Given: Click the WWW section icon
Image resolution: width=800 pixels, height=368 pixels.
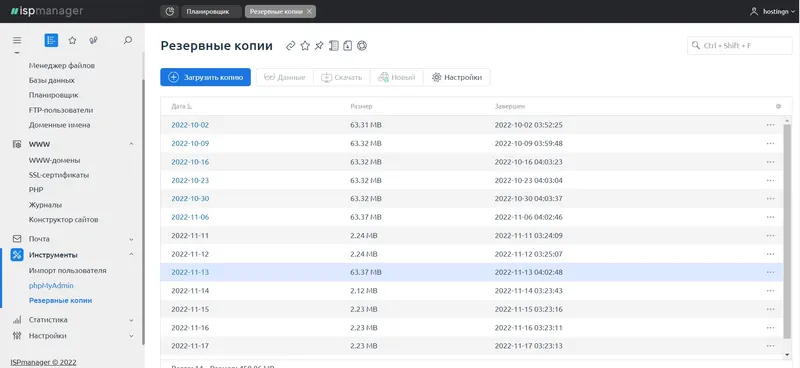Looking at the screenshot, I should point(17,144).
